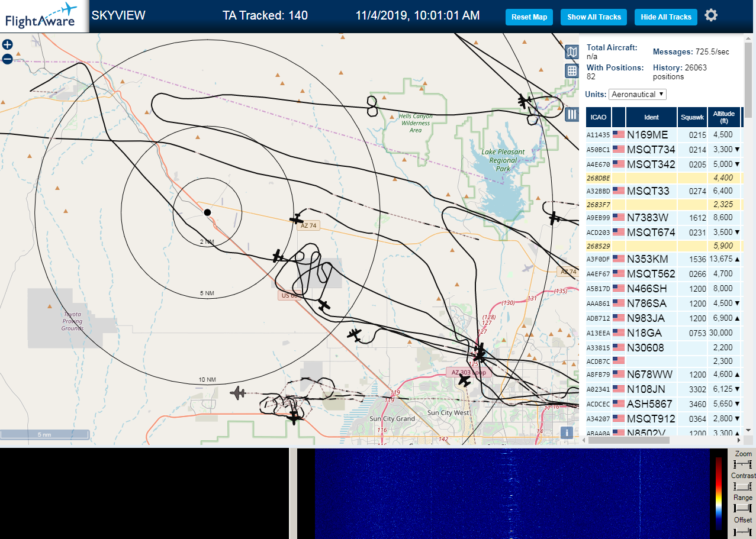Sort table by Squawk column header

click(x=692, y=117)
